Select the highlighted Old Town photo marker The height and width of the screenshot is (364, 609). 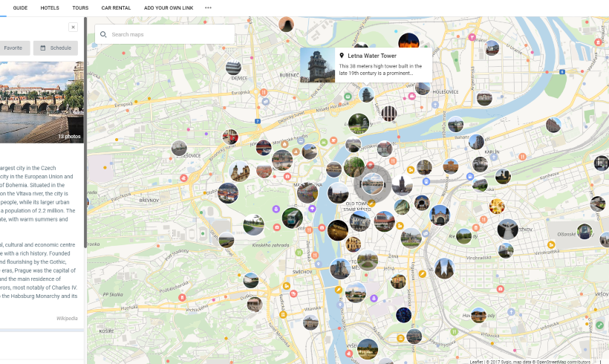pos(372,183)
